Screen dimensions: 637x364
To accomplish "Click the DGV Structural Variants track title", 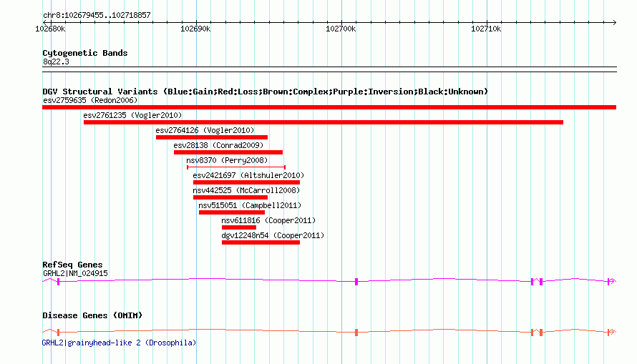I will 265,92.
